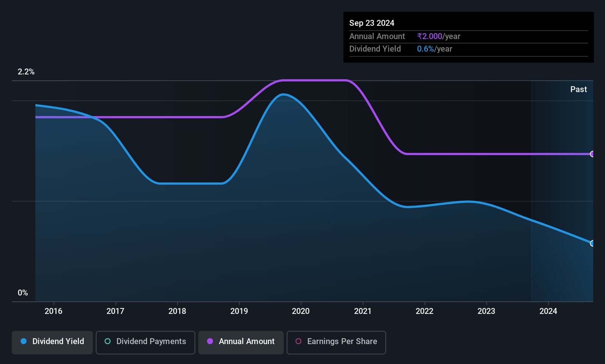Click the 'Past' region label
Image resolution: width=605 pixels, height=364 pixels.
(578, 89)
